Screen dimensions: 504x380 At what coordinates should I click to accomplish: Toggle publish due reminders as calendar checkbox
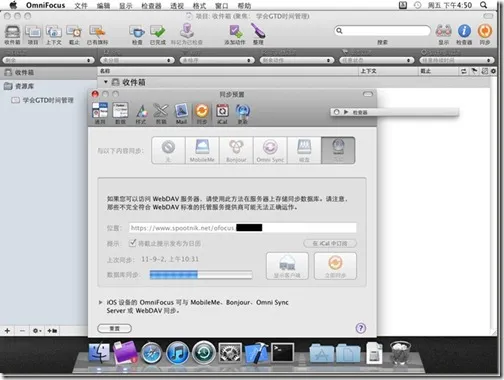point(132,243)
